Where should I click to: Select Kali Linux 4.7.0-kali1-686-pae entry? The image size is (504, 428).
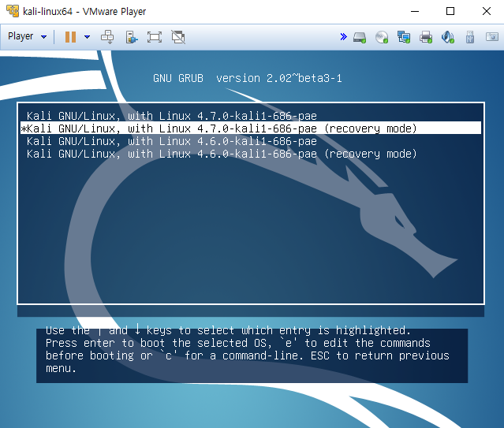pos(251,116)
